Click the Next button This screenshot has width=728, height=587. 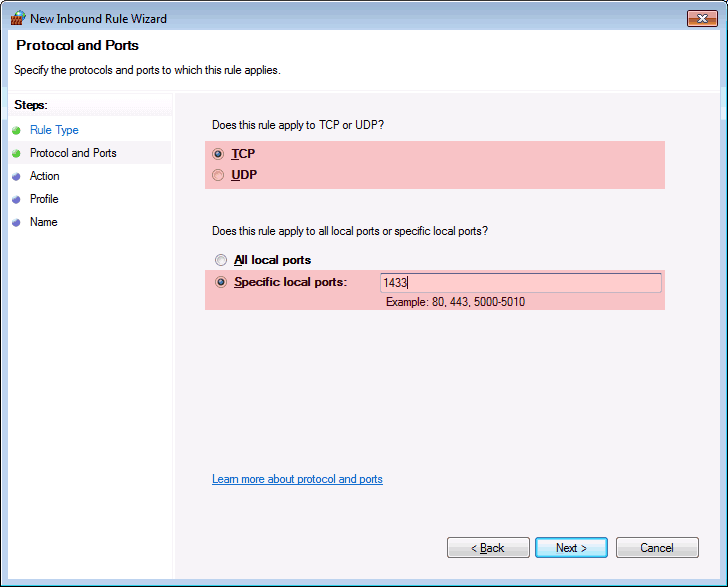tap(571, 548)
